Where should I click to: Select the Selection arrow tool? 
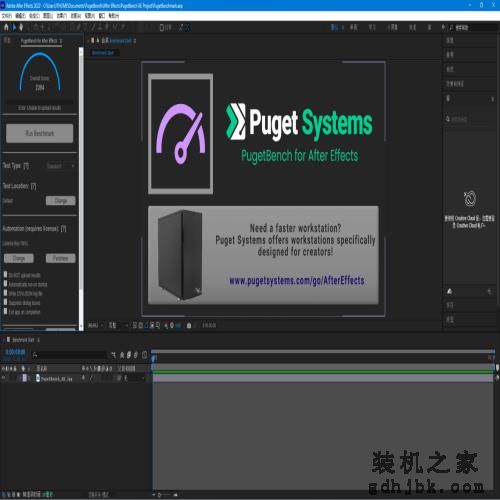coord(14,27)
